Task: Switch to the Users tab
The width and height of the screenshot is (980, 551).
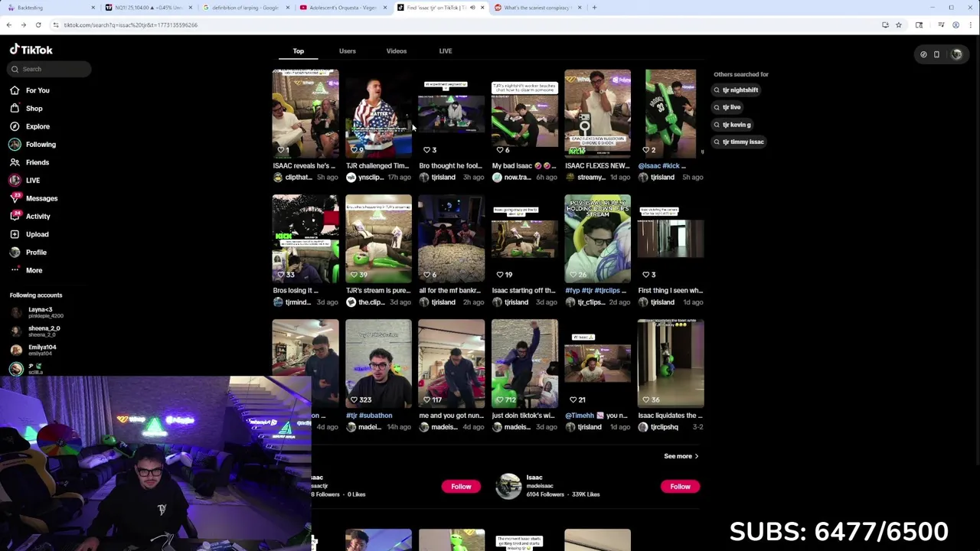Action: pyautogui.click(x=348, y=51)
